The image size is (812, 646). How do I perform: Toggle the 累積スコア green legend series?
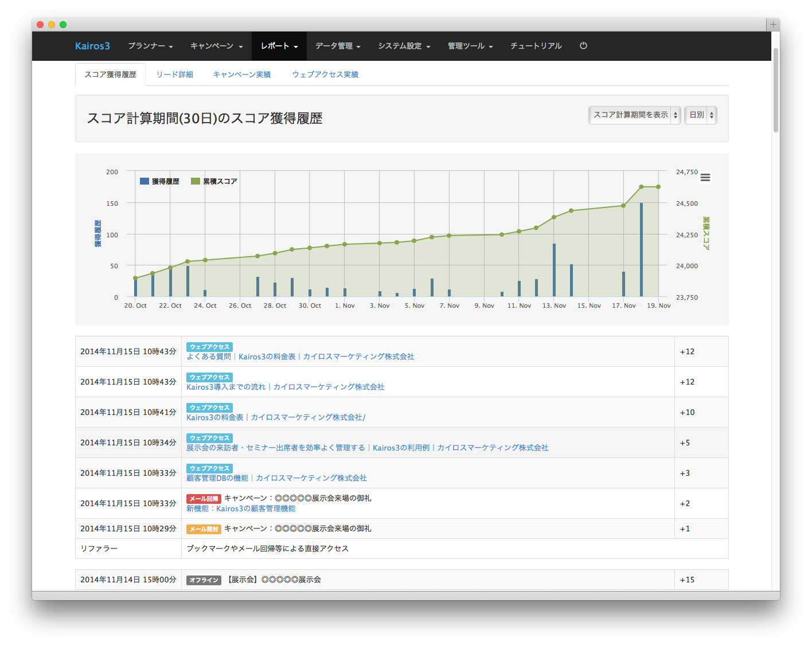[214, 181]
